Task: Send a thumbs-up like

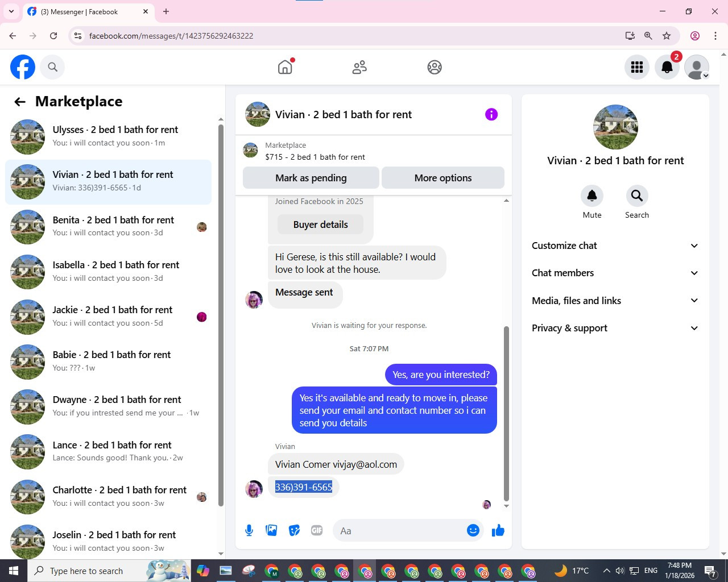Action: tap(498, 530)
